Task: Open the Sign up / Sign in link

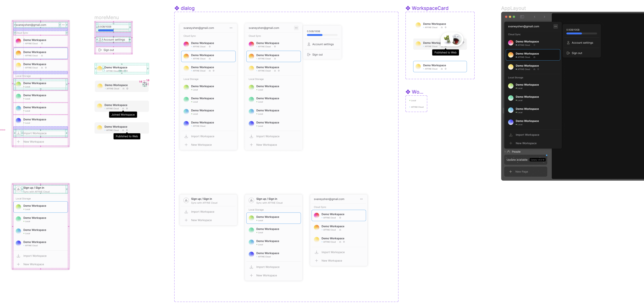Action: (202, 199)
